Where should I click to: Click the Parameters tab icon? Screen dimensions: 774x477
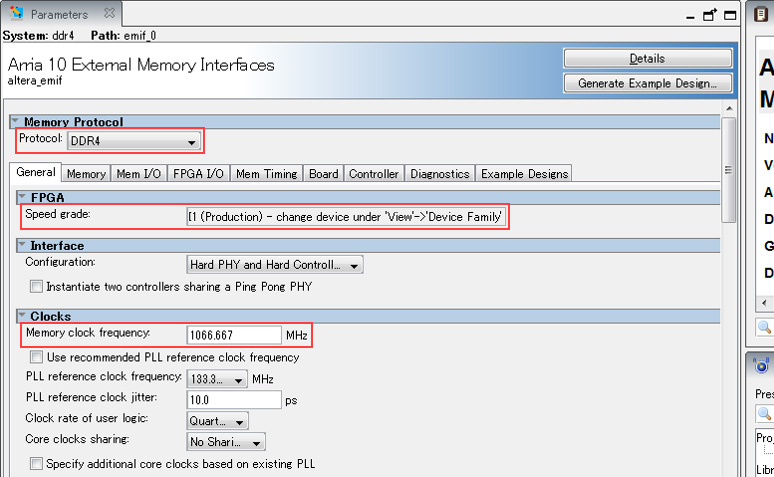tap(17, 14)
